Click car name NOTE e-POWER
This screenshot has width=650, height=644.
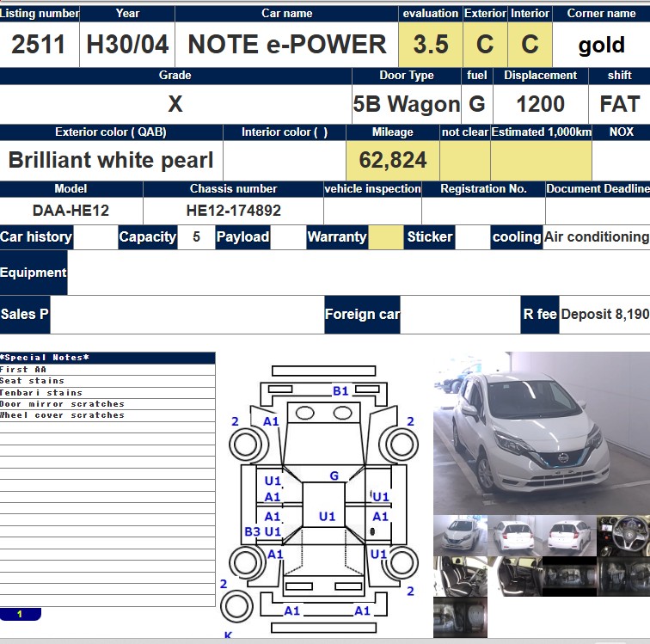[x=287, y=45]
